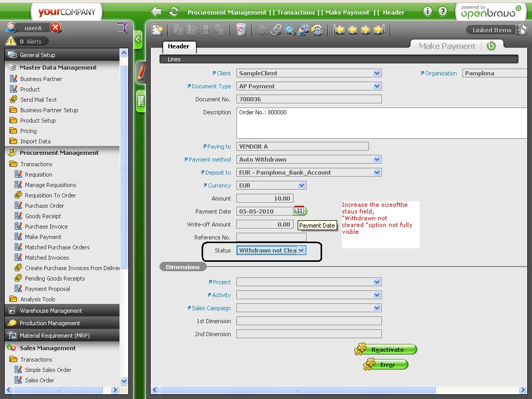This screenshot has height=399, width=532.
Task: Open Purchase Invoice in the menu
Action: coord(46,227)
